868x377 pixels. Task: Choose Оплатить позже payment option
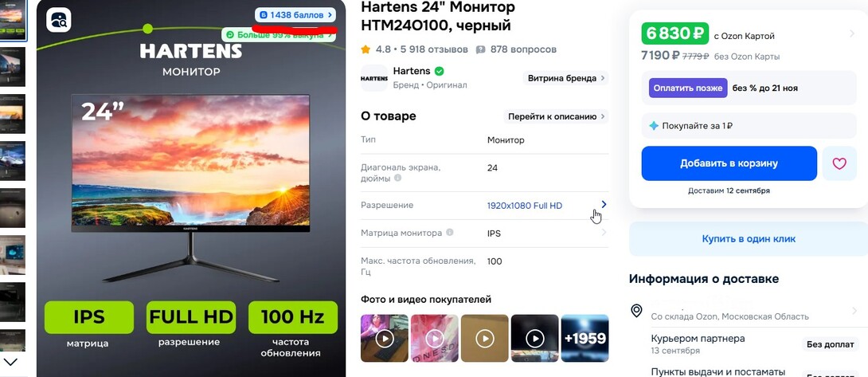click(688, 88)
